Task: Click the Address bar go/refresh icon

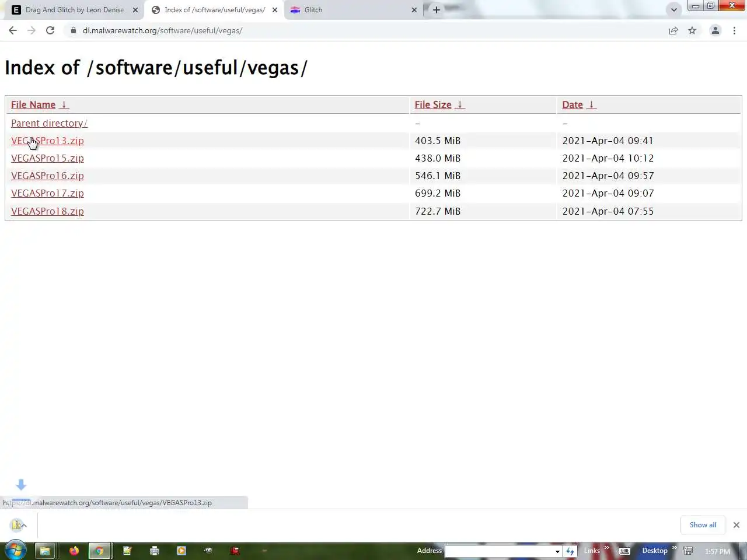Action: pyautogui.click(x=570, y=551)
